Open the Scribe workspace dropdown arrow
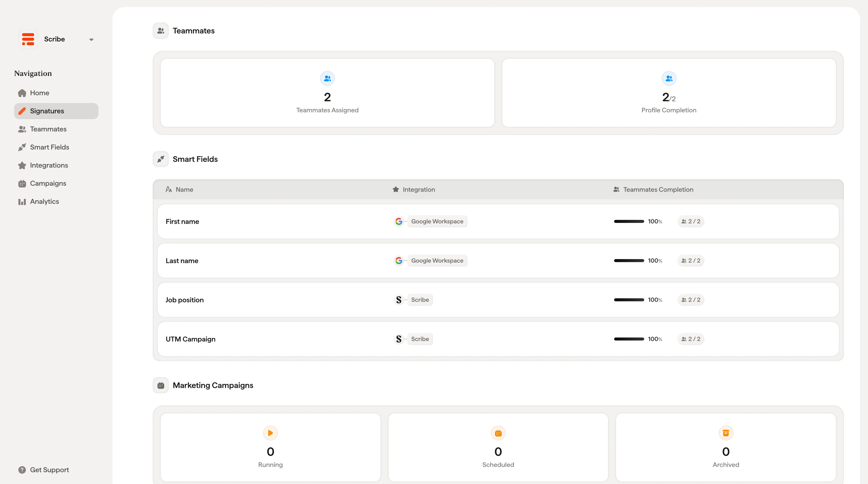 (x=91, y=39)
